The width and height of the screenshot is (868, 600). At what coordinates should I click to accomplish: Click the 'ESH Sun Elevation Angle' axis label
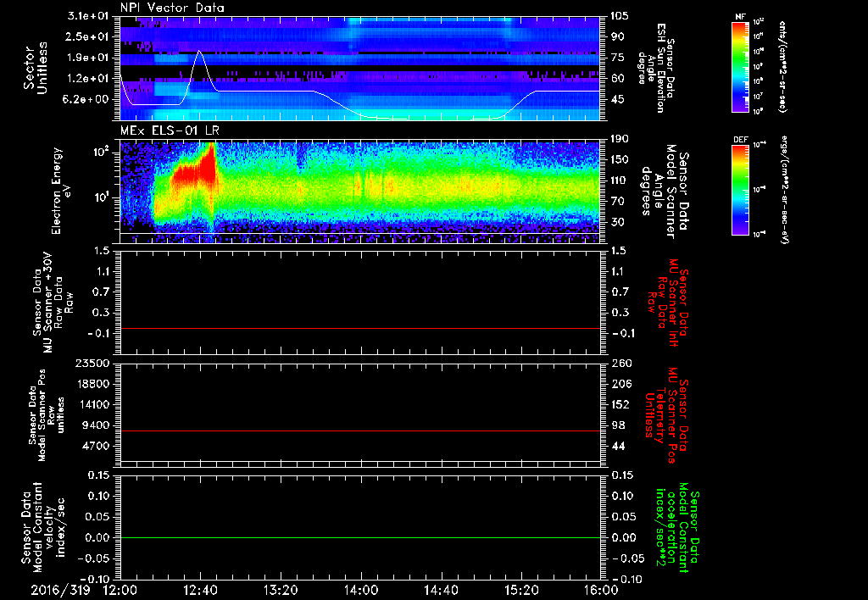point(656,68)
